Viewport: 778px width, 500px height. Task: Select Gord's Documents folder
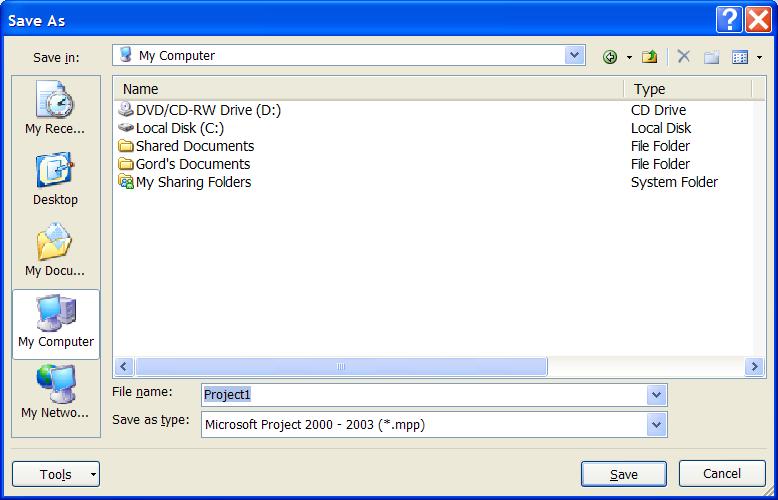tap(193, 164)
